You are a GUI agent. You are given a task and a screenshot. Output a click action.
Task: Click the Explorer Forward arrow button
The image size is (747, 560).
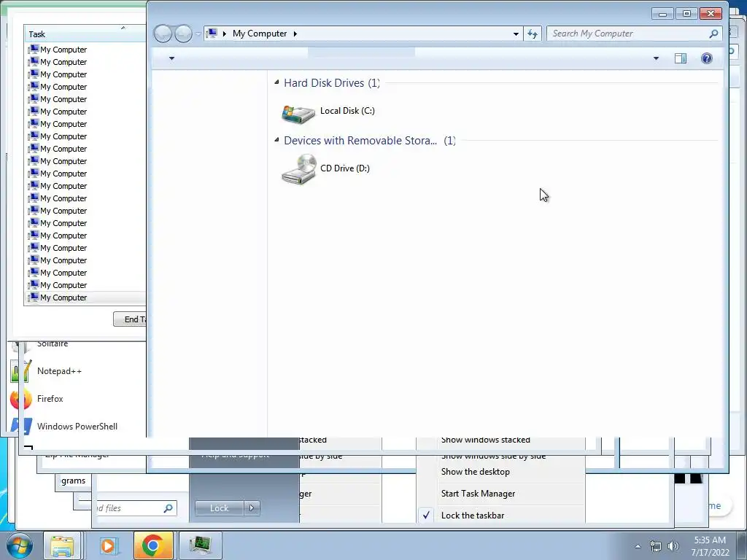tap(183, 34)
